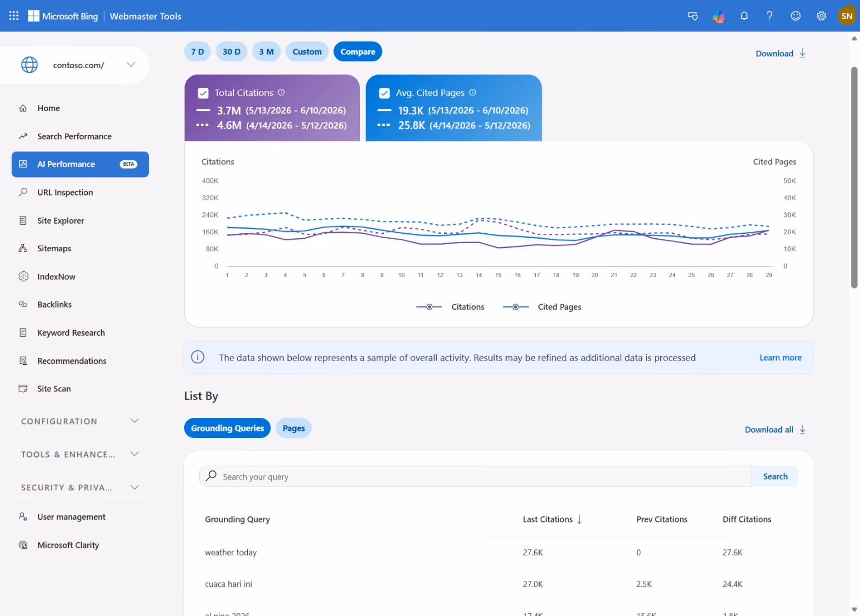Screen dimensions: 860x616
Task: Click the Search Performance trend icon
Action: pyautogui.click(x=23, y=136)
